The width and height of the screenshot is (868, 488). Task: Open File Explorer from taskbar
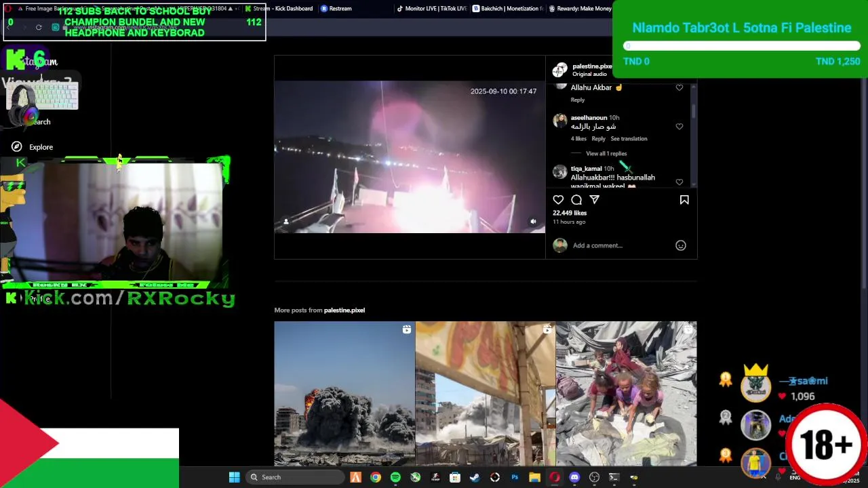pos(534,477)
